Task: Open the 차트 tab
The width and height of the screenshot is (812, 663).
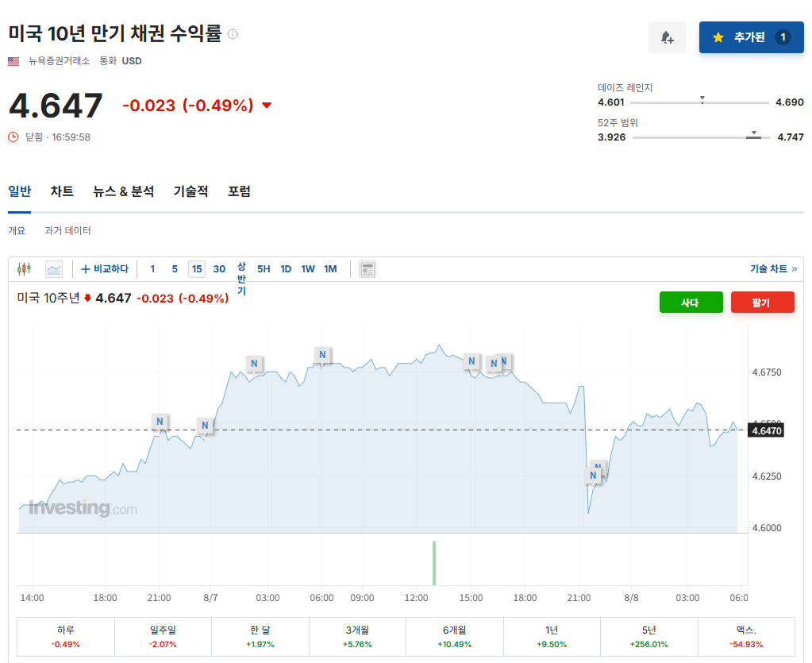Action: [x=62, y=191]
